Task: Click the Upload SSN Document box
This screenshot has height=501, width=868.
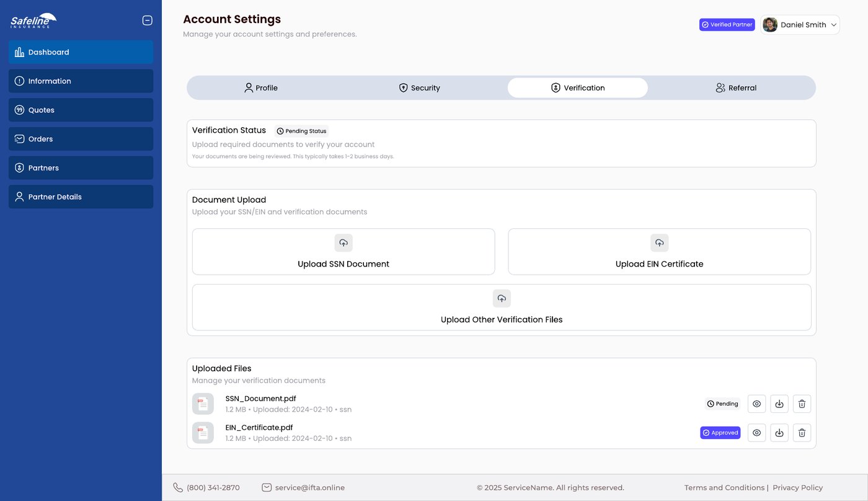Action: pos(343,252)
